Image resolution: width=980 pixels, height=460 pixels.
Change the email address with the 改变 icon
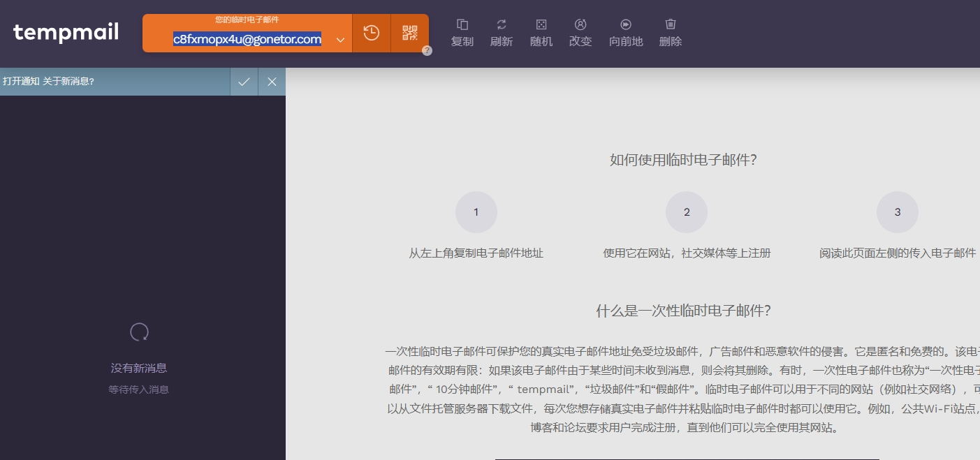click(x=580, y=33)
